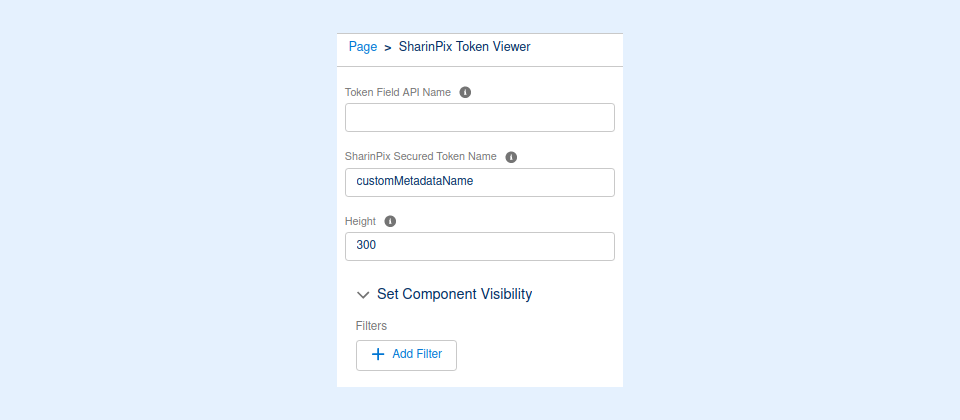
Task: Collapse section using Set Component Visibility chevron
Action: 363,295
